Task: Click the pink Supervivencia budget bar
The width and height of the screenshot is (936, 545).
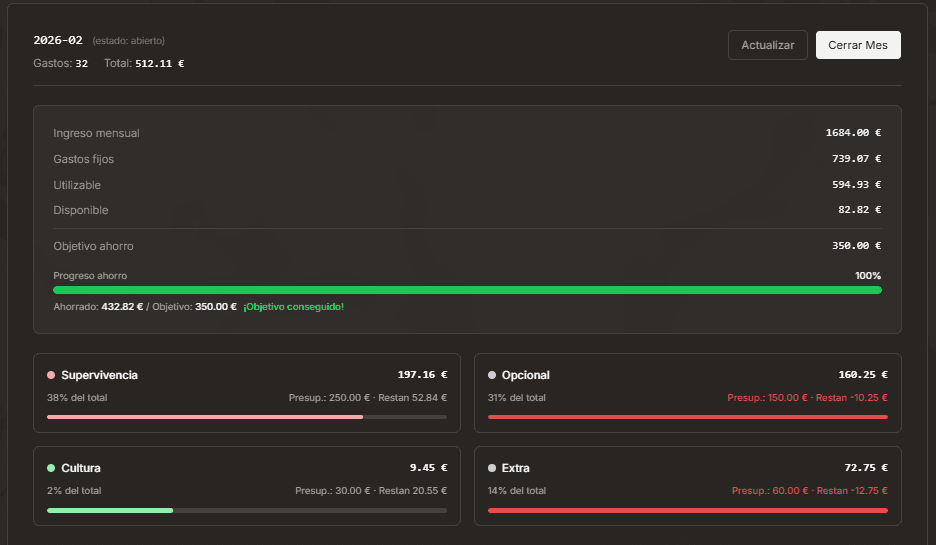Action: click(205, 417)
